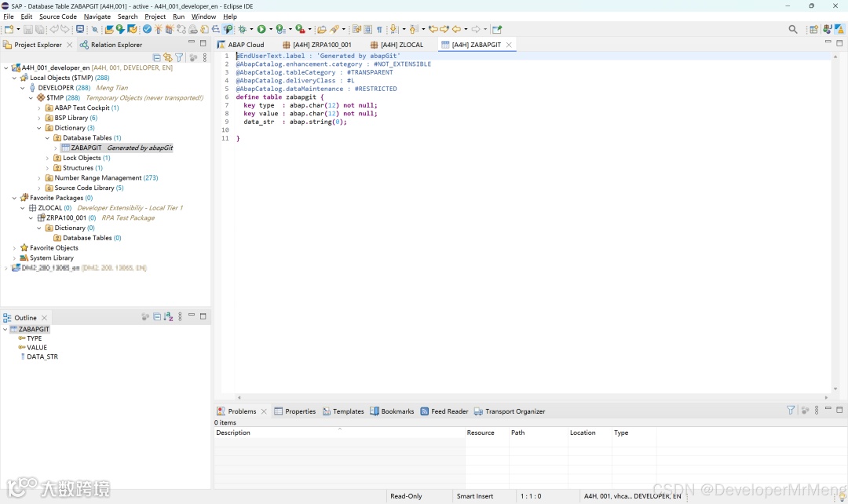
Task: Select DATA_STR in the Outline
Action: pyautogui.click(x=42, y=357)
